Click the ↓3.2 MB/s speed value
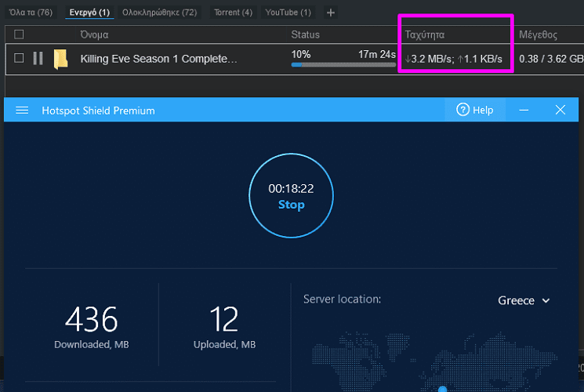Image resolution: width=584 pixels, height=392 pixels. (x=429, y=59)
